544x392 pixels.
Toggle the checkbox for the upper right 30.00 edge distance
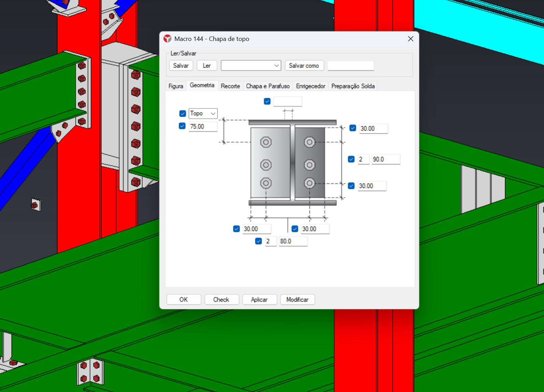click(353, 128)
